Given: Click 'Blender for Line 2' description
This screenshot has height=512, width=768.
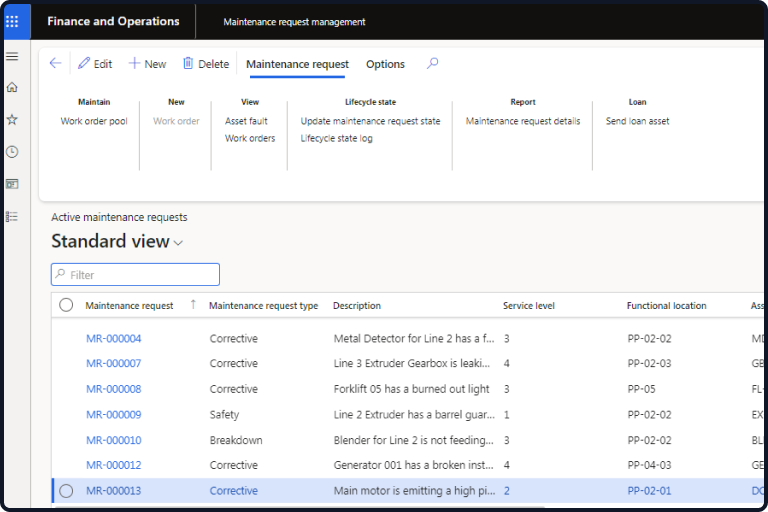Looking at the screenshot, I should click(x=413, y=440).
